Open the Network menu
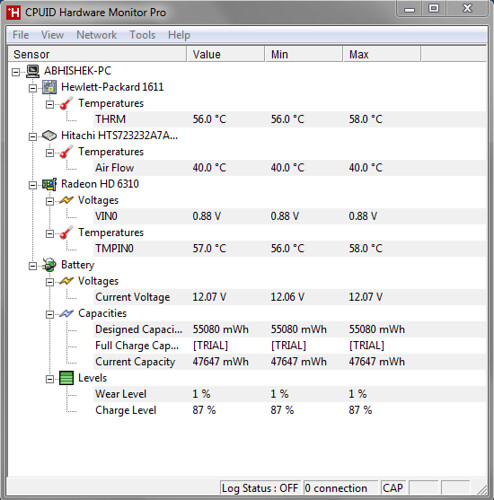This screenshot has width=494, height=500. [97, 35]
